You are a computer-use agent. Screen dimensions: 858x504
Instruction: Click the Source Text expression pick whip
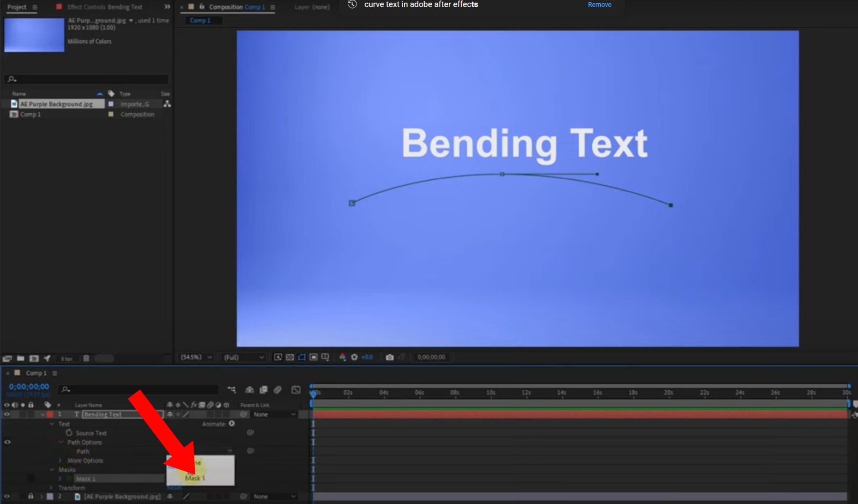coord(250,433)
